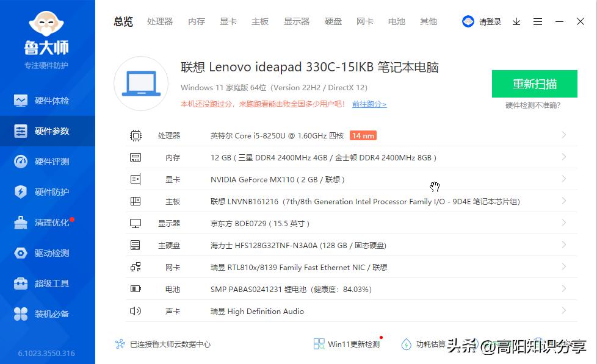This screenshot has width=597, height=364.
Task: Open the 驱动检测 tool
Action: 48,252
